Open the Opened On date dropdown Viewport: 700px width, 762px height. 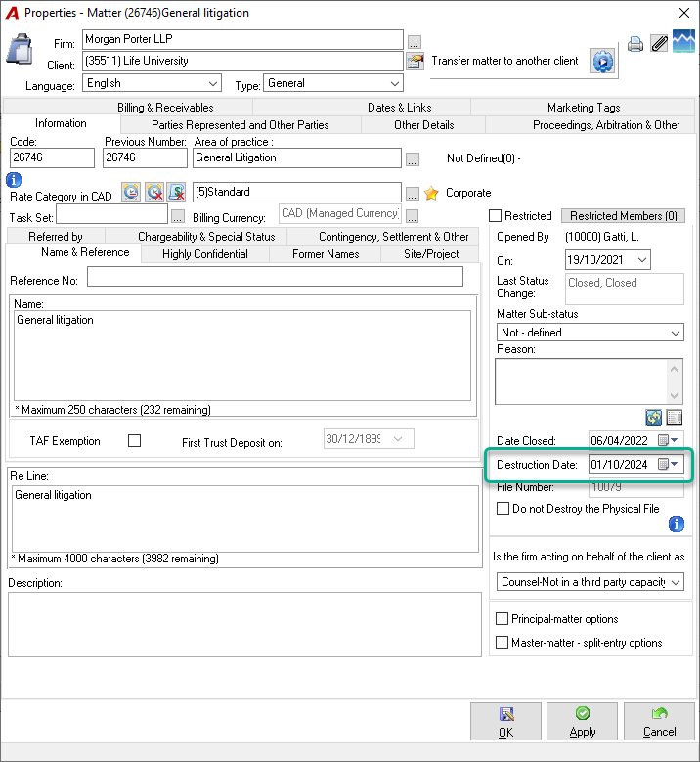click(641, 260)
